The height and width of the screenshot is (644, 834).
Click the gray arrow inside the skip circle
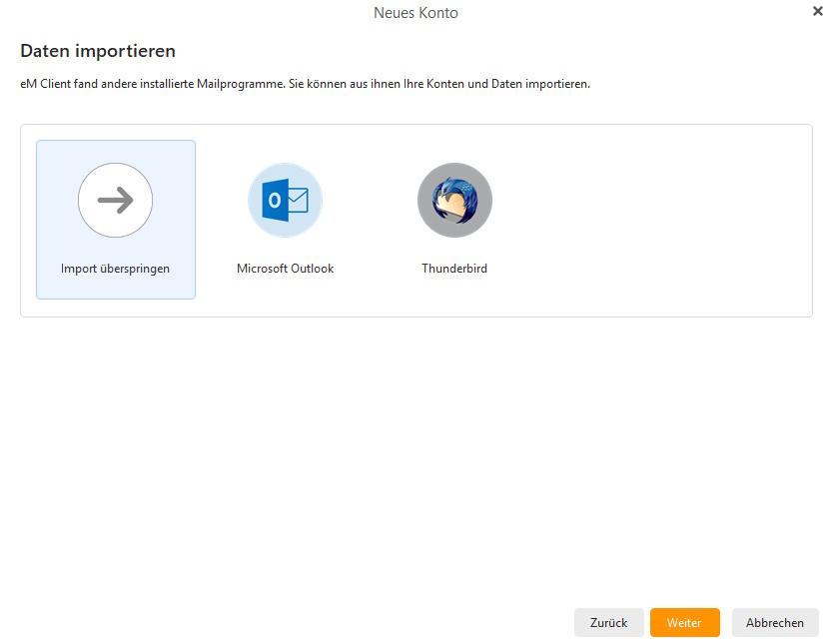tap(115, 200)
